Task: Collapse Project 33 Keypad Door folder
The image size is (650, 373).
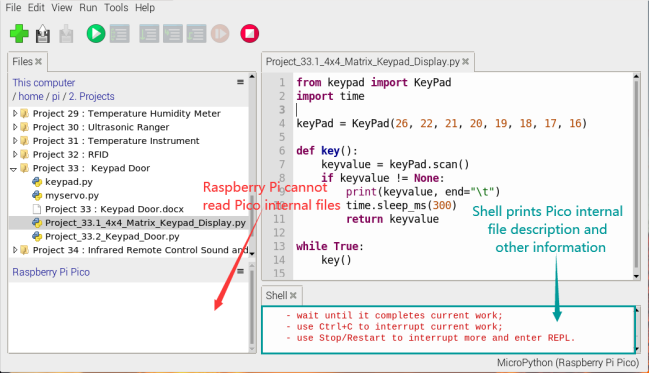Action: tap(14, 169)
